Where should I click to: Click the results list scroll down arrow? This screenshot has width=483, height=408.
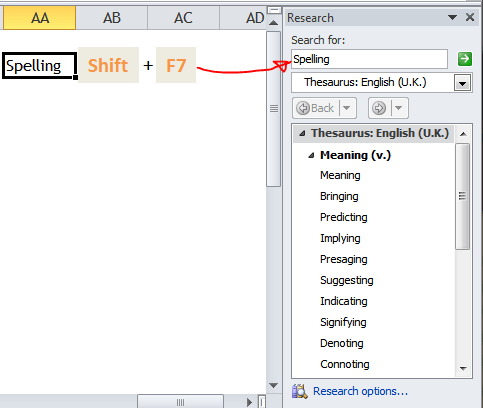click(463, 369)
